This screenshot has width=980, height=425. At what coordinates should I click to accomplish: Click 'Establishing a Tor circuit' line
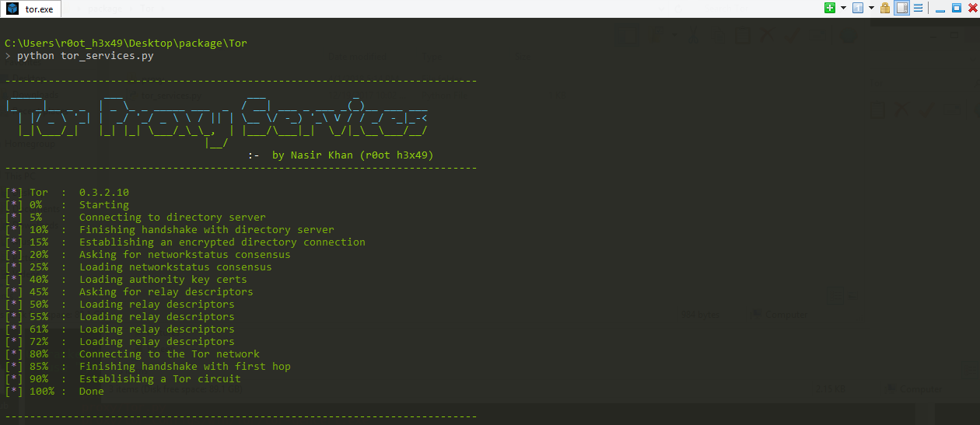click(123, 379)
